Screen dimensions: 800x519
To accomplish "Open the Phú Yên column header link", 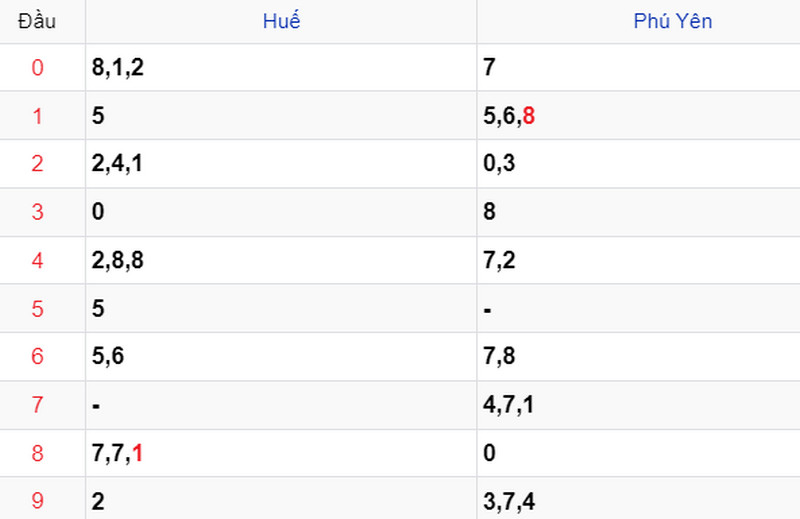I will [672, 21].
